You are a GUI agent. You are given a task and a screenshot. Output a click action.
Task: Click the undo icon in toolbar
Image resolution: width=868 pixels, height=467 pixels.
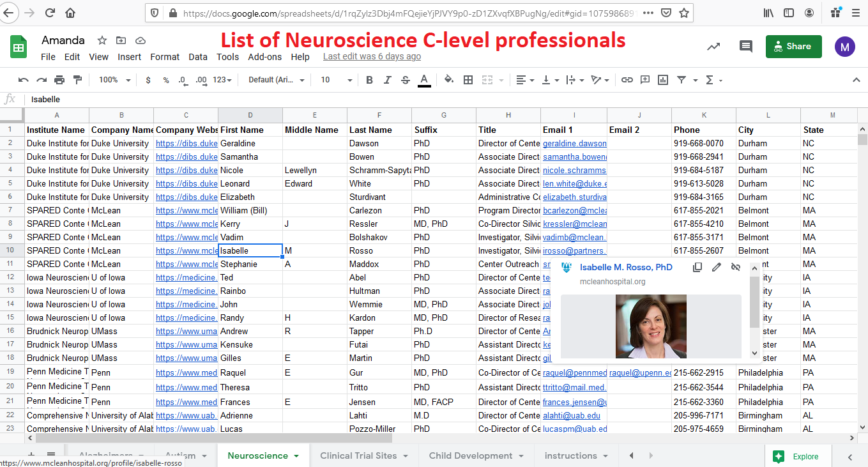(24, 80)
